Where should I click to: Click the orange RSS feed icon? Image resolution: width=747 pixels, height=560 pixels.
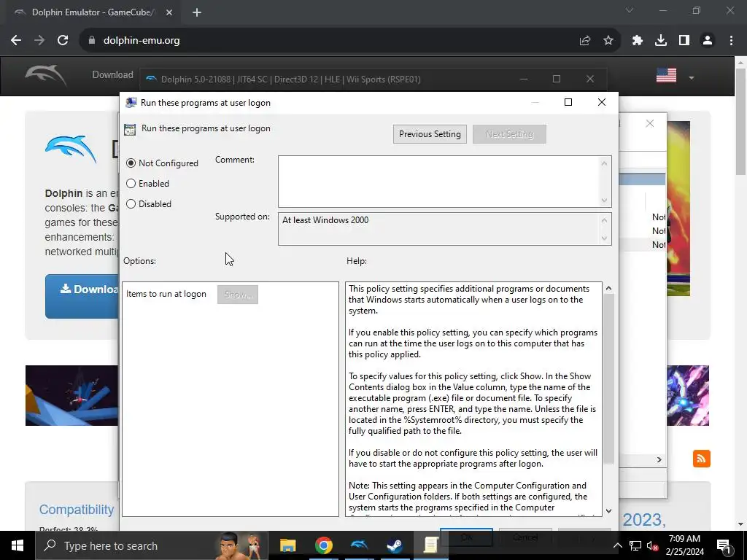coord(701,459)
